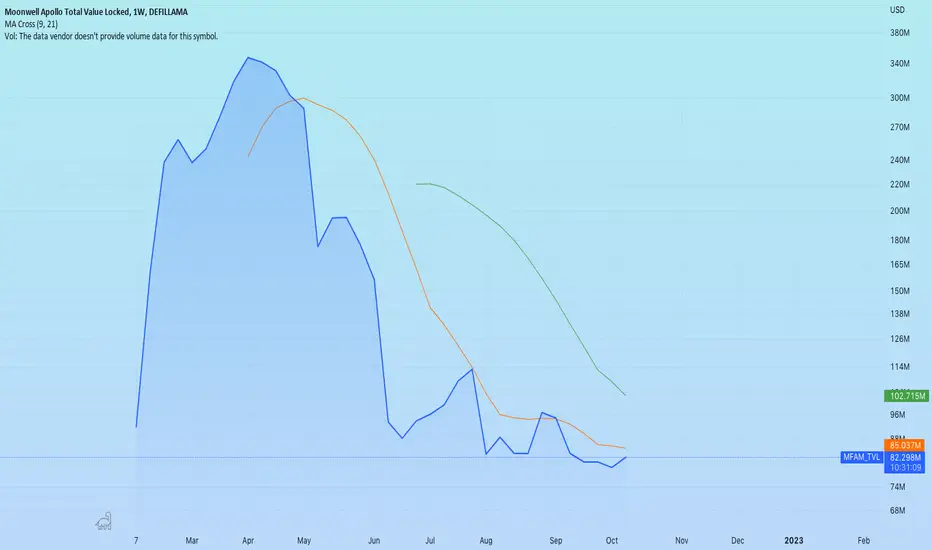The image size is (932, 550).
Task: Click the 300M price axis label
Action: (x=899, y=98)
